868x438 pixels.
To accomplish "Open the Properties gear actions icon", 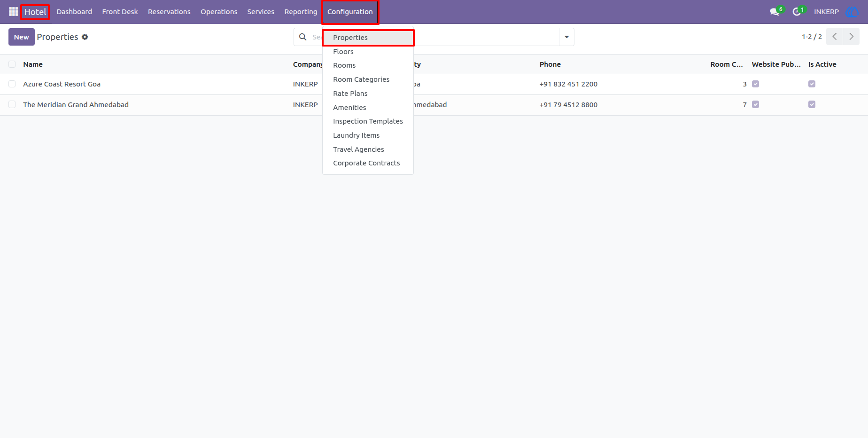I will tap(85, 37).
